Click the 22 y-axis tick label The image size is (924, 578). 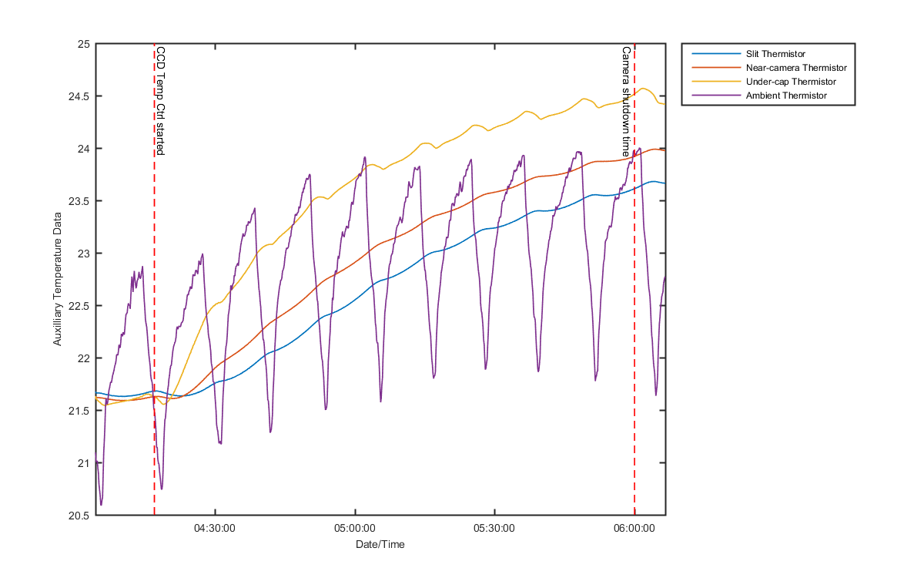pos(84,358)
